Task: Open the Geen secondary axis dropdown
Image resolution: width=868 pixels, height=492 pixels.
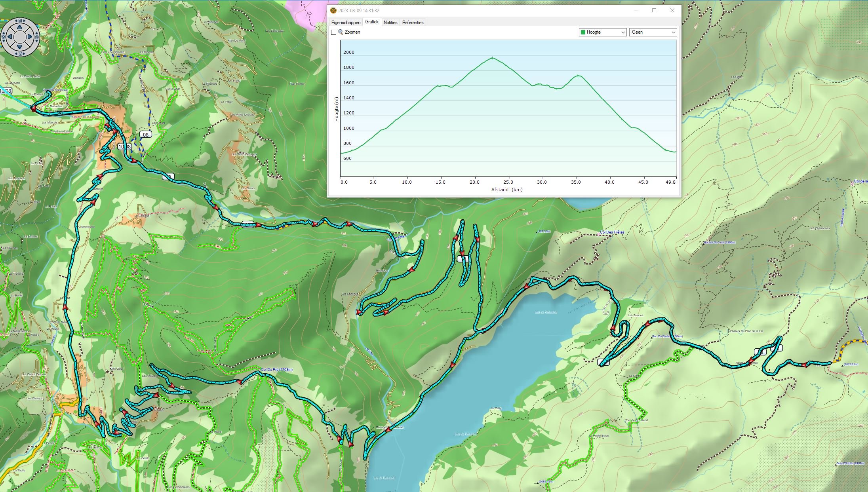Action: pyautogui.click(x=653, y=32)
